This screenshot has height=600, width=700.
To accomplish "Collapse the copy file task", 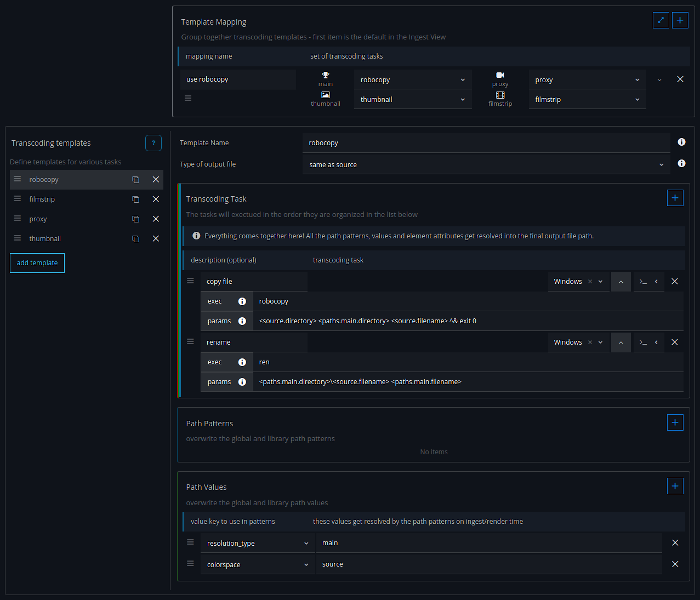I will click(x=621, y=282).
